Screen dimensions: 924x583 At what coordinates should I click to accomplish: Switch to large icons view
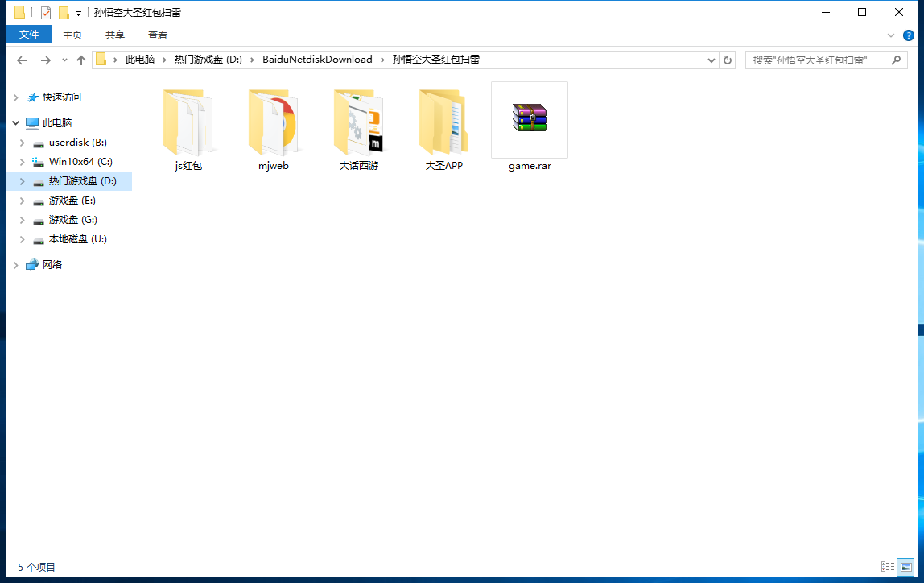click(905, 567)
